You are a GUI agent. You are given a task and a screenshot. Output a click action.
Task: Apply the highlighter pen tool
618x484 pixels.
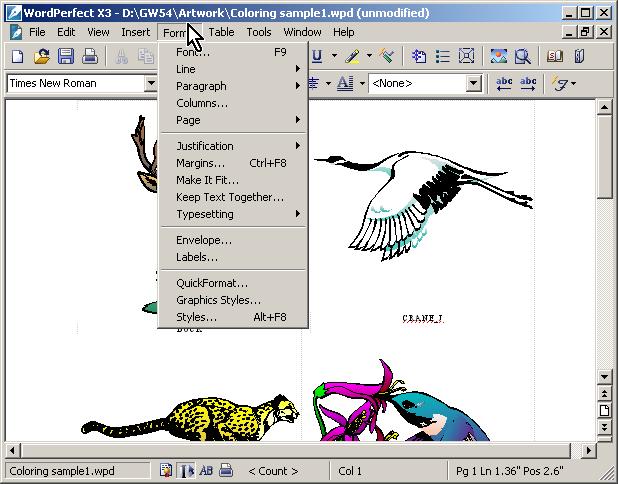pyautogui.click(x=352, y=56)
